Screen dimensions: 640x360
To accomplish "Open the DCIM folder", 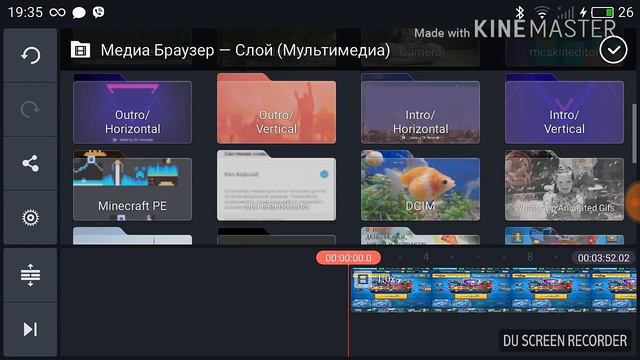I will pyautogui.click(x=420, y=186).
